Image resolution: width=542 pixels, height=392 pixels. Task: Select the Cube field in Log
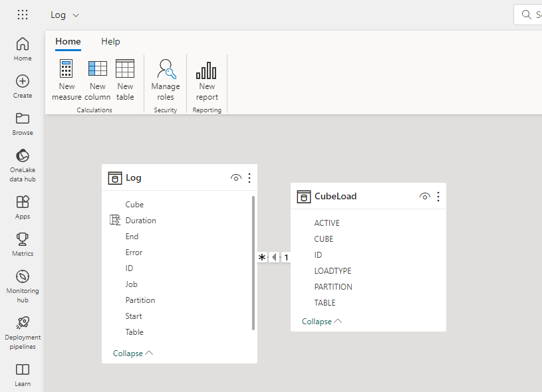pos(134,205)
